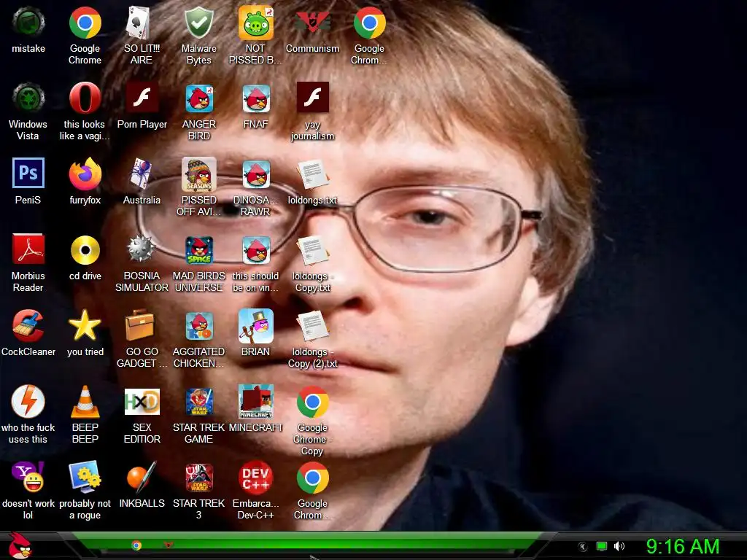Open the gold star 'you tried' icon

[85, 326]
